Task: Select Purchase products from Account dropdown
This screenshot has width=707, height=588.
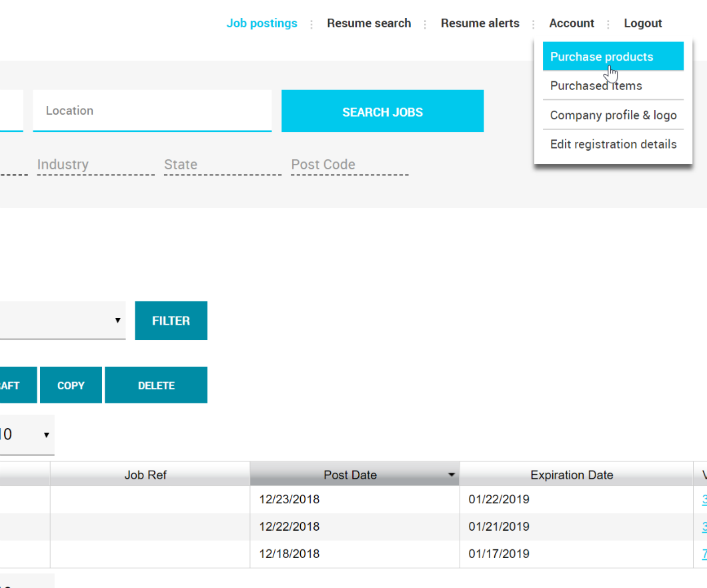Action: [613, 56]
